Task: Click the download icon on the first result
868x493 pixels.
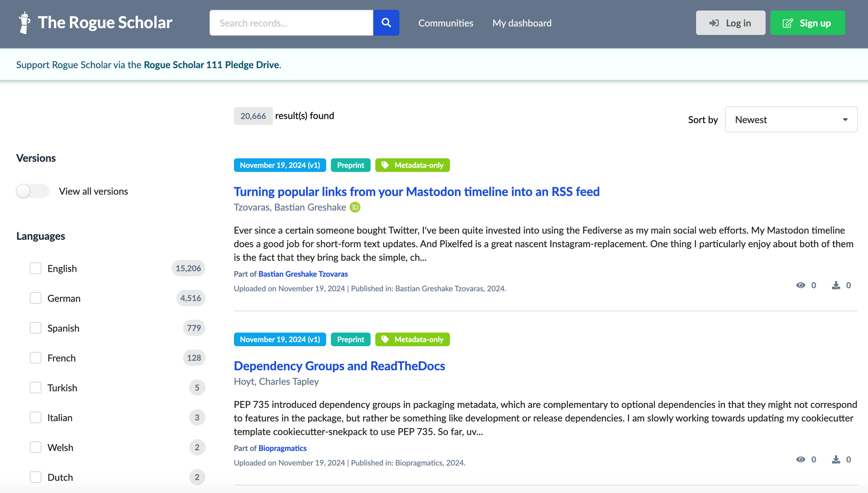Action: coord(836,285)
